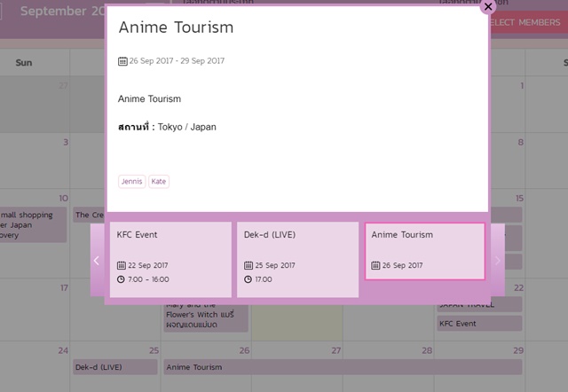The width and height of the screenshot is (568, 392).
Task: Select the Kate member tag
Action: point(159,182)
